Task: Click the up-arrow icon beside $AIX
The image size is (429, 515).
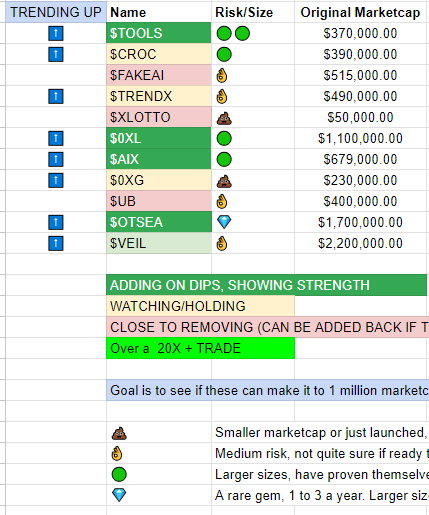Action: (x=56, y=160)
